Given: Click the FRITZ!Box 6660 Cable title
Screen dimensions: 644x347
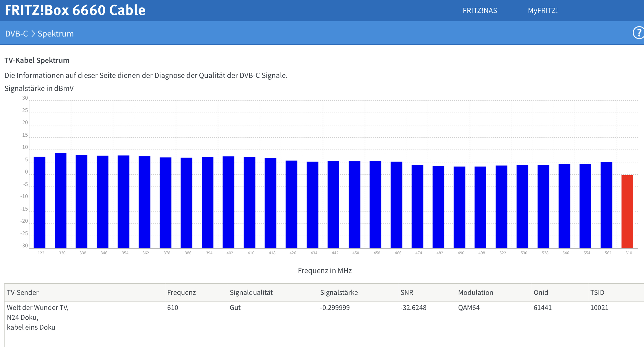Looking at the screenshot, I should [75, 10].
